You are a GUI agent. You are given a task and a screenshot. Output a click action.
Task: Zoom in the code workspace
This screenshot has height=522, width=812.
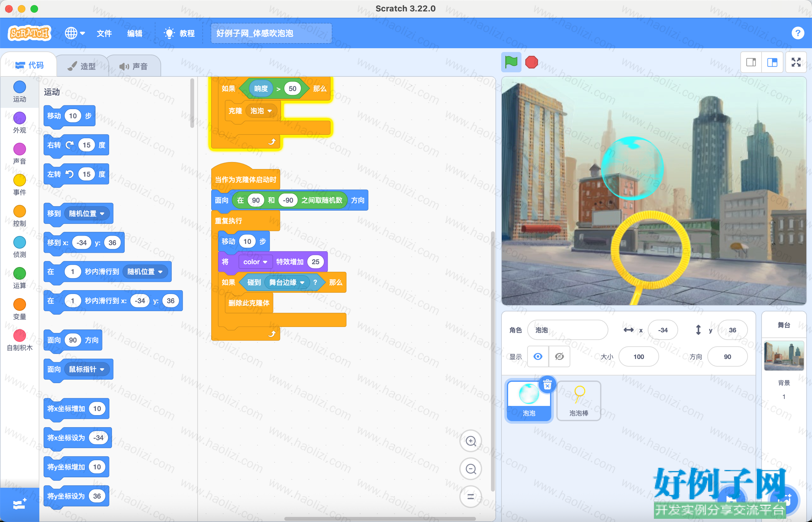coord(471,441)
